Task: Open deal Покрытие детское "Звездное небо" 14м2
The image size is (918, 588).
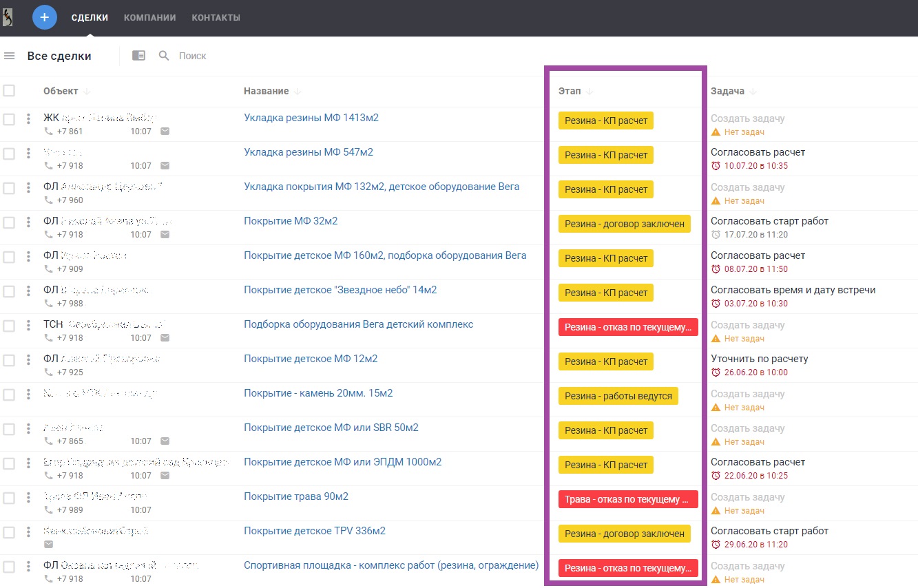Action: click(340, 290)
